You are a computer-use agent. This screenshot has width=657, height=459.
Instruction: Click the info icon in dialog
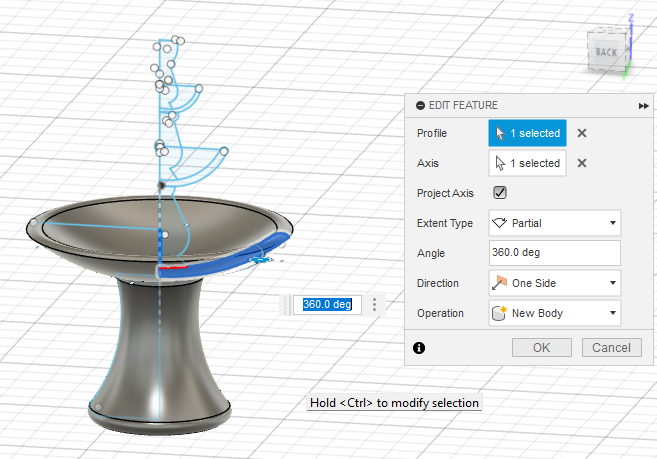(419, 348)
